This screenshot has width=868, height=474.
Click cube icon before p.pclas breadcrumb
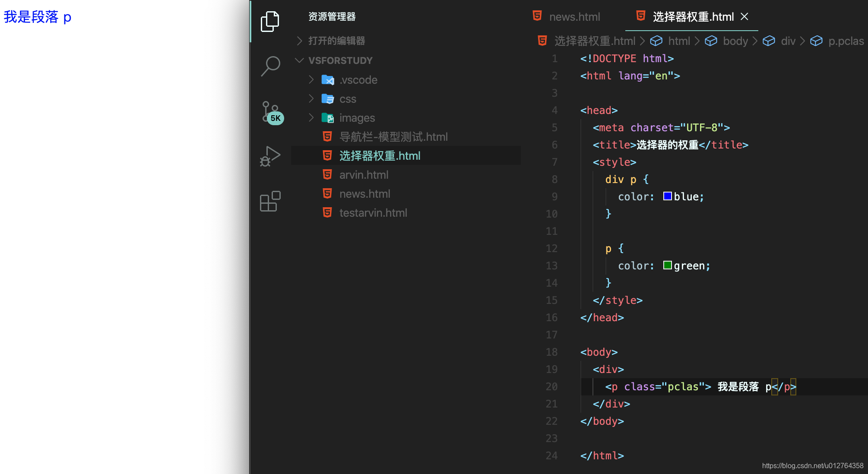tap(816, 41)
